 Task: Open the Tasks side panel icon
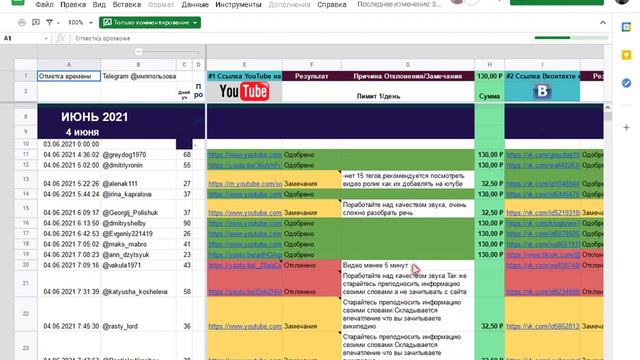(x=626, y=83)
